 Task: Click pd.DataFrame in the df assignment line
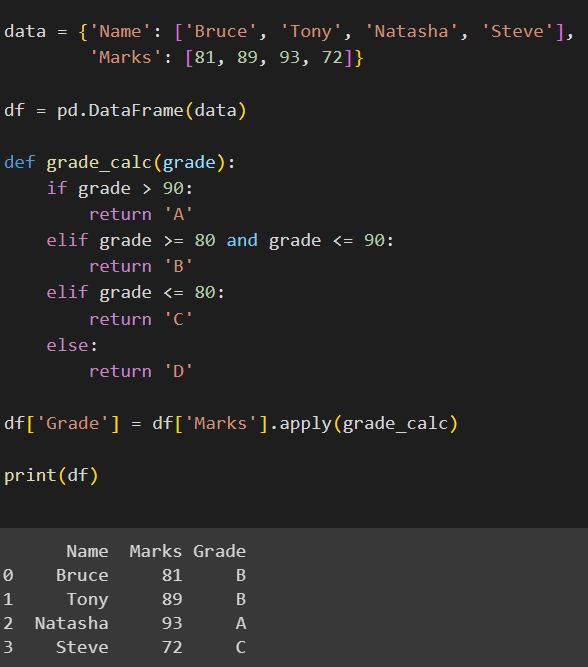[x=120, y=111]
